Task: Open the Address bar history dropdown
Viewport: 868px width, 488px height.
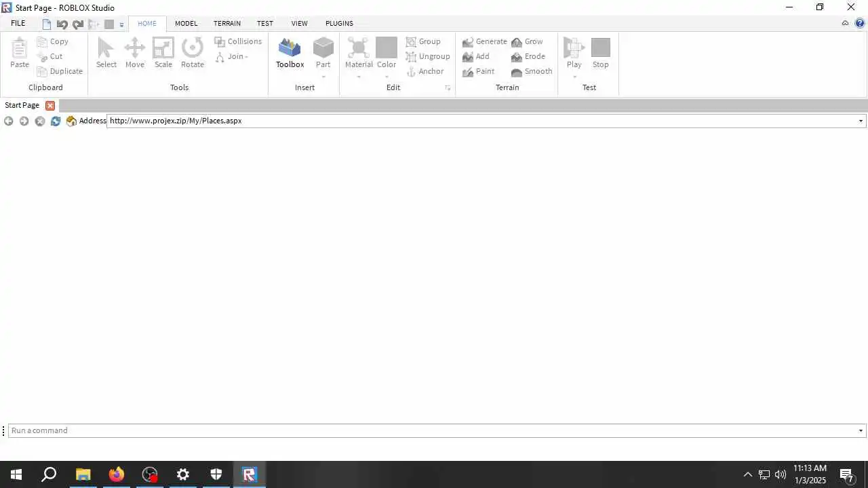Action: (861, 121)
